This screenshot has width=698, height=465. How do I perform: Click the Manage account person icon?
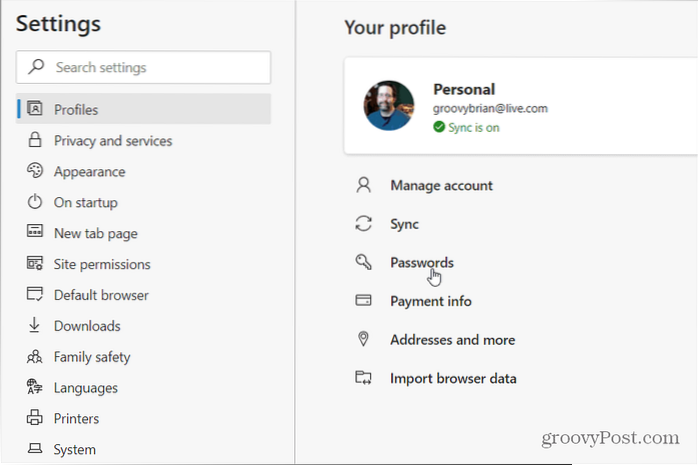coord(364,185)
